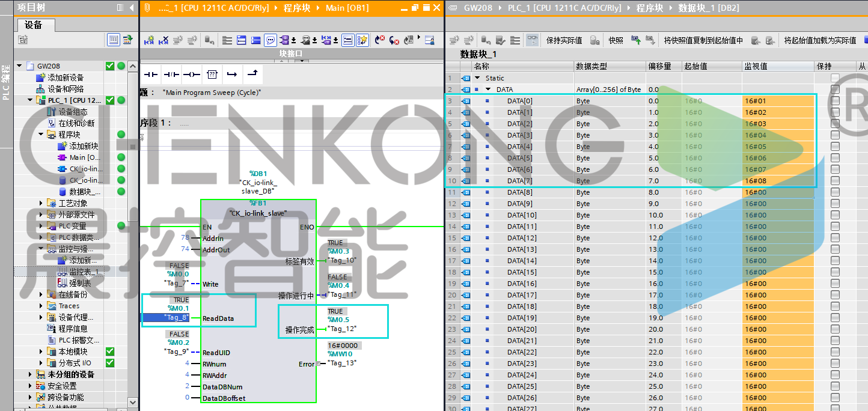Click the 快照 snapshot button

(x=616, y=40)
